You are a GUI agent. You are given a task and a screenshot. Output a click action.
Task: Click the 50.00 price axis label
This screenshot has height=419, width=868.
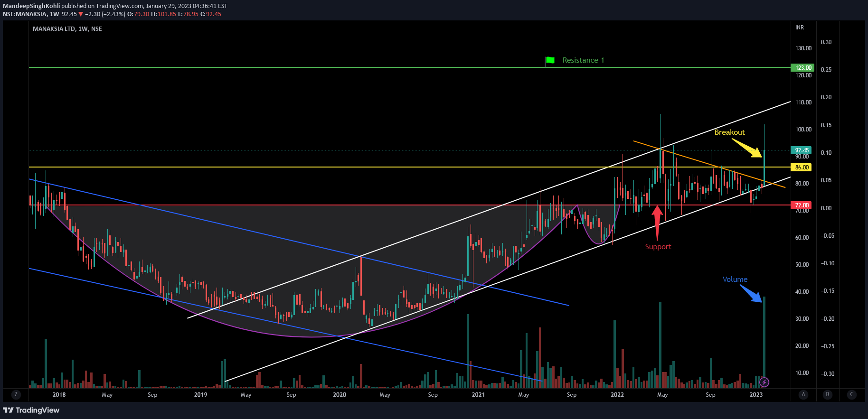pyautogui.click(x=802, y=265)
